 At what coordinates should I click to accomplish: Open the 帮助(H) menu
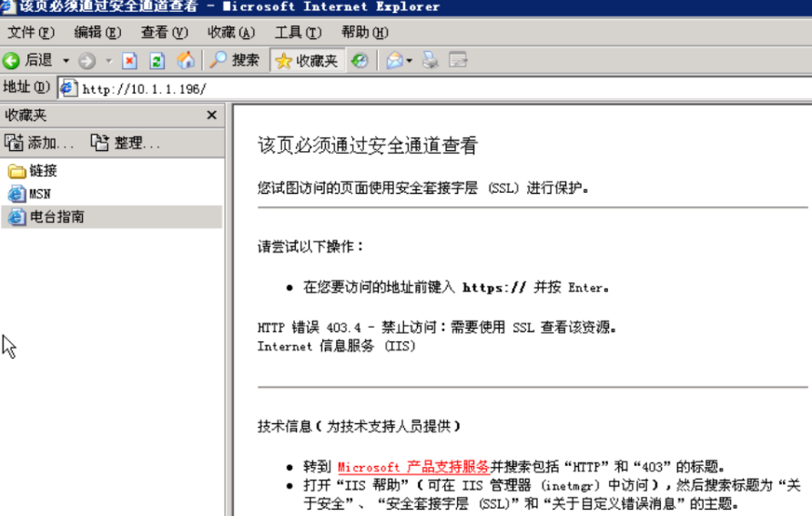click(x=364, y=33)
